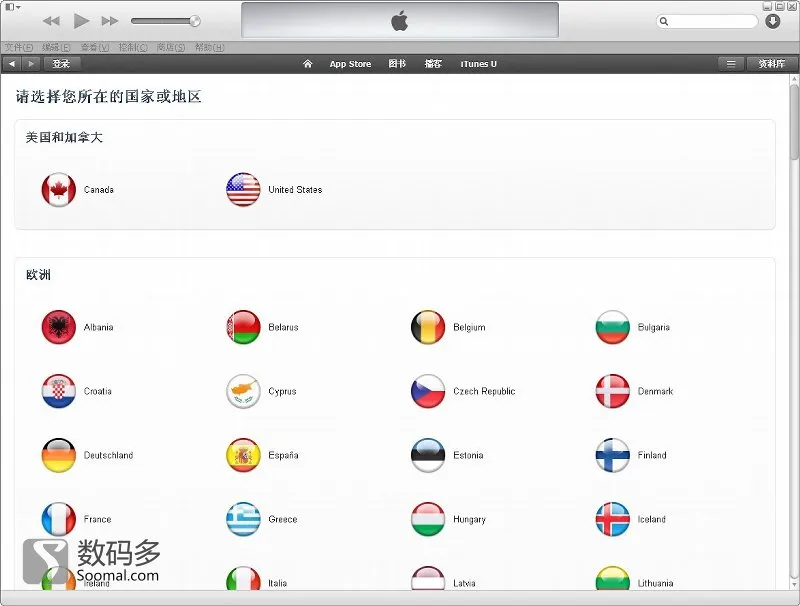Click the Denmark flag icon

click(x=613, y=391)
